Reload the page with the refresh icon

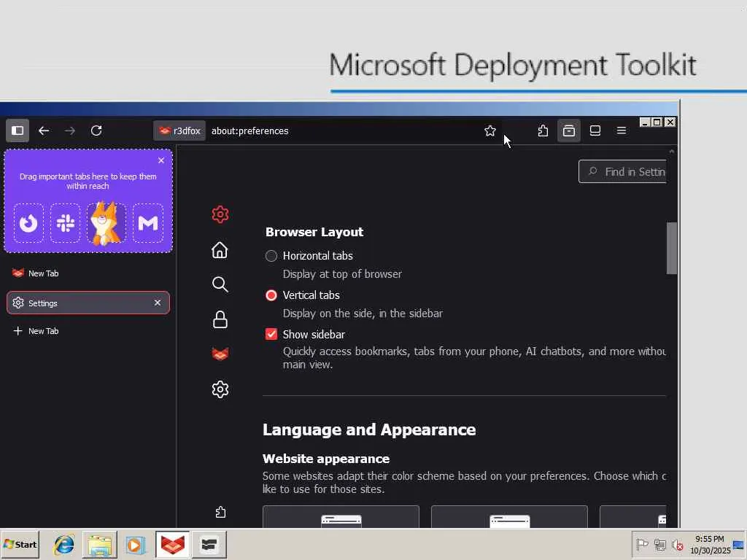[96, 131]
